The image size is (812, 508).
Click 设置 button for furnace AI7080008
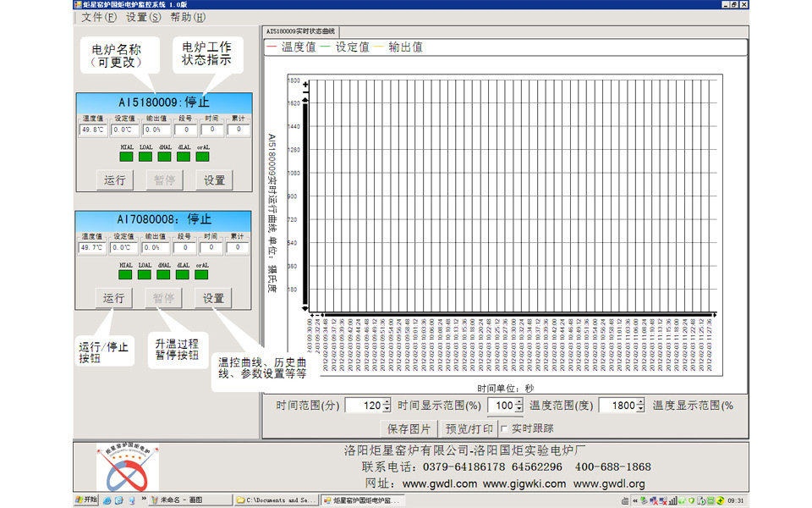(213, 298)
